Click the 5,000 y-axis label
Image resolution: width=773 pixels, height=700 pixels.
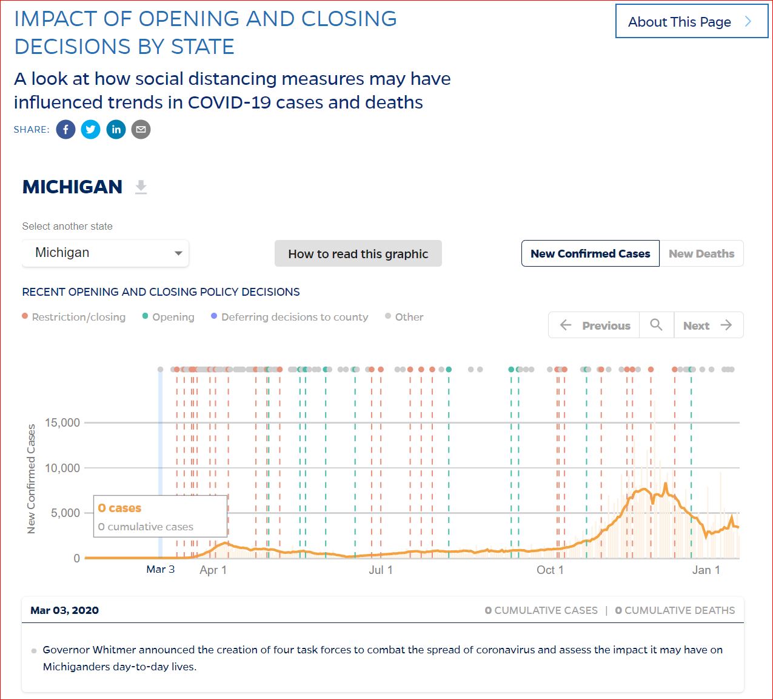[x=65, y=513]
